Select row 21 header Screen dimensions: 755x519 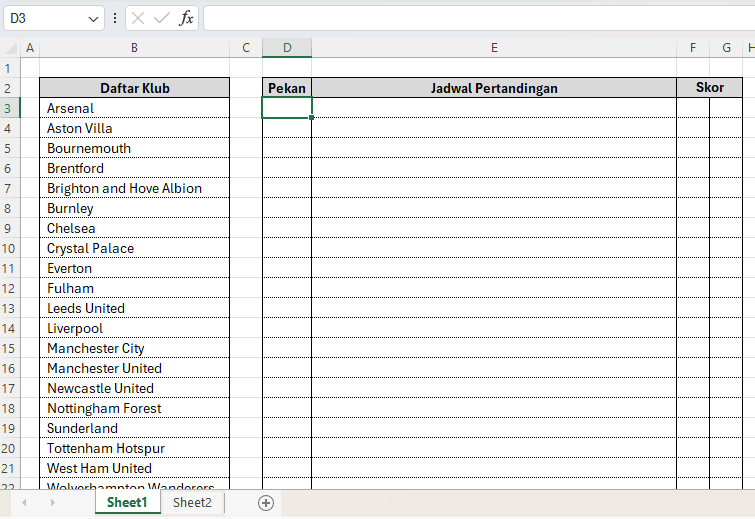point(10,468)
